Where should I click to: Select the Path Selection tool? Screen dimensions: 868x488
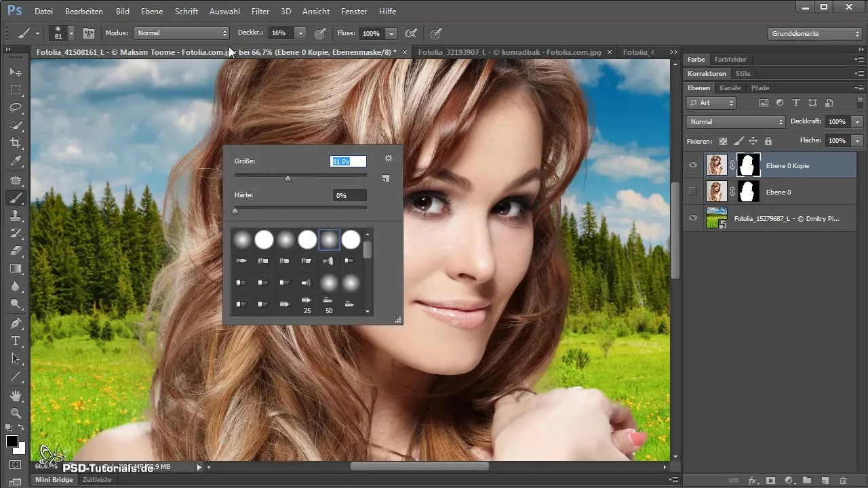pyautogui.click(x=16, y=359)
